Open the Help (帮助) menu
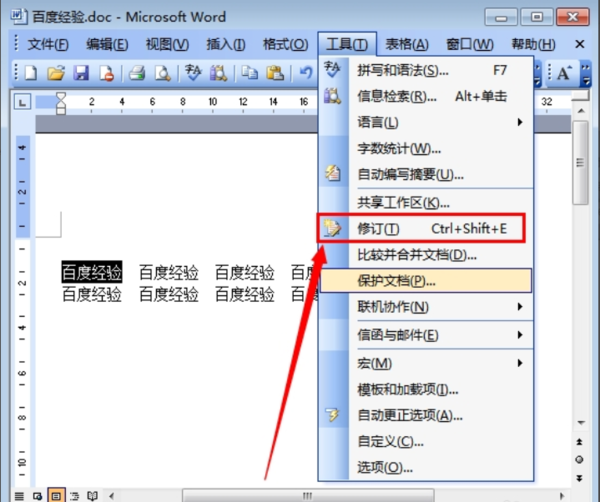Screen dimensions: 600x502 (533, 44)
